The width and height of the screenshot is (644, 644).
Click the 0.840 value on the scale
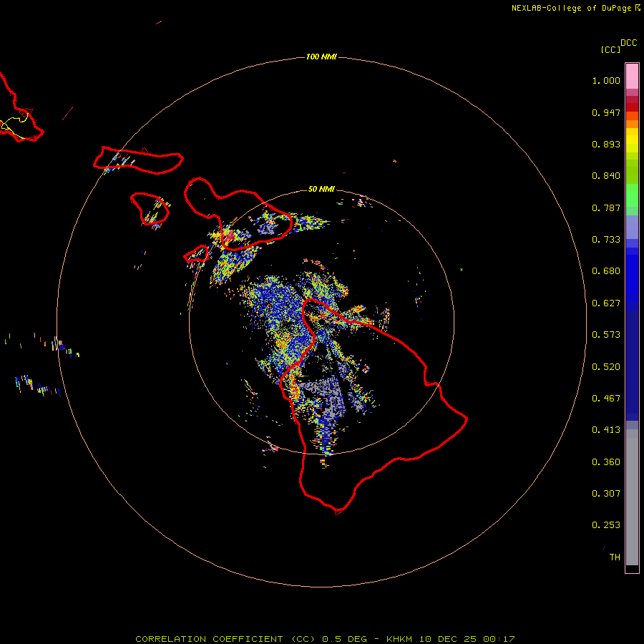(606, 176)
